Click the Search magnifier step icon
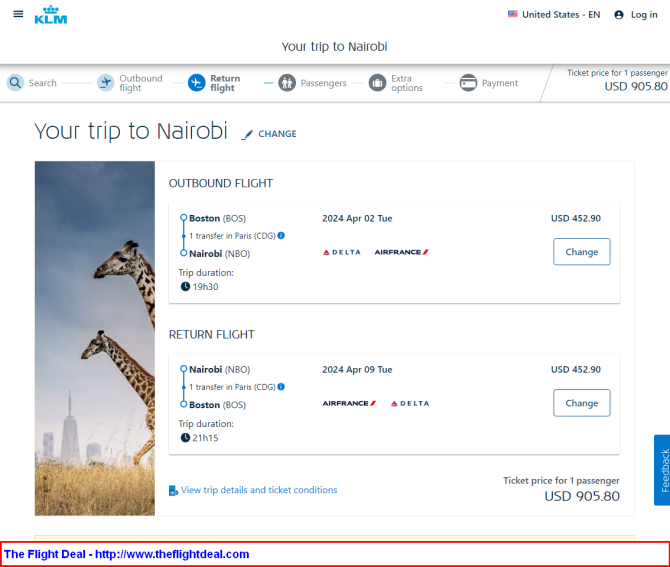670x567 pixels. pyautogui.click(x=15, y=82)
